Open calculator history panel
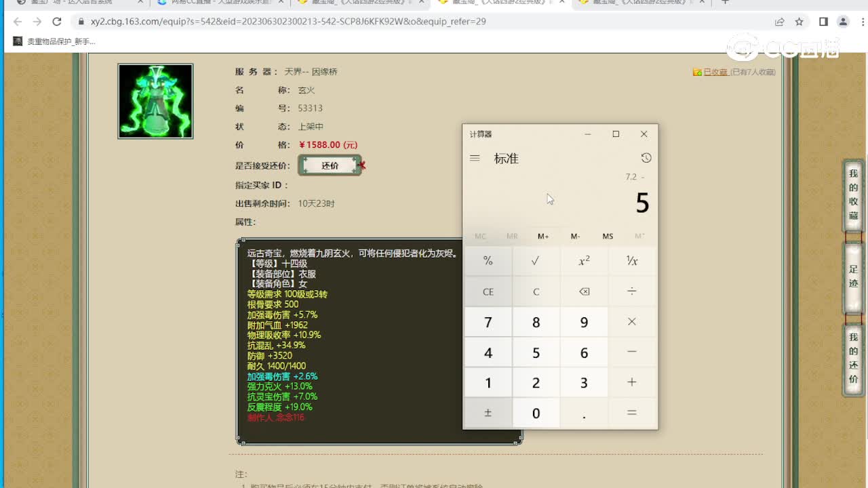 click(x=646, y=158)
